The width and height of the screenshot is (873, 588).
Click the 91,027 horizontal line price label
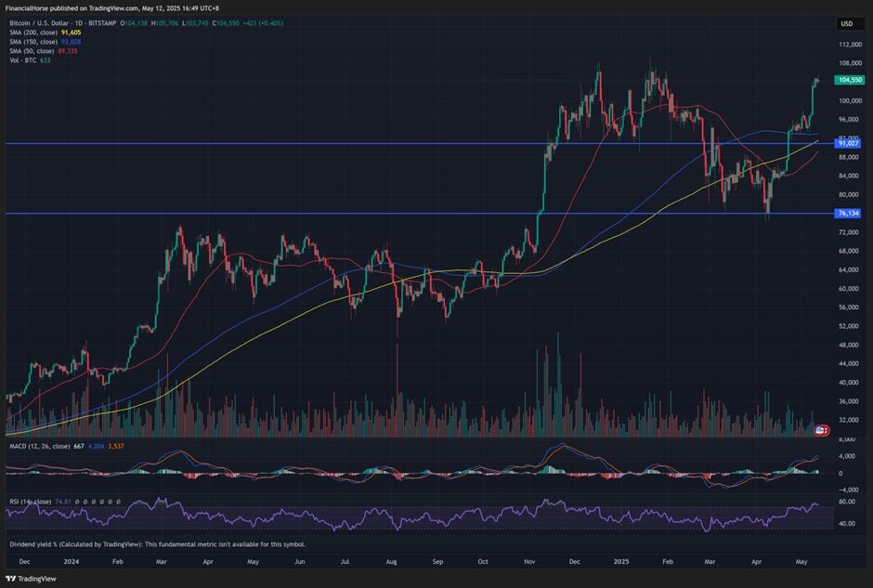coord(847,143)
